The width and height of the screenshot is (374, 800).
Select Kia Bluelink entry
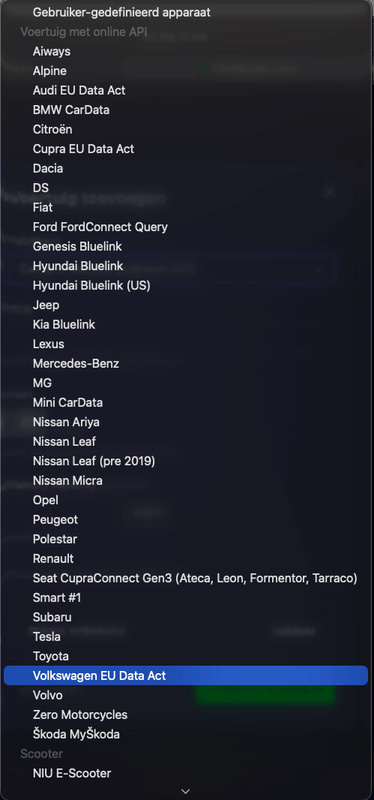click(x=186, y=324)
